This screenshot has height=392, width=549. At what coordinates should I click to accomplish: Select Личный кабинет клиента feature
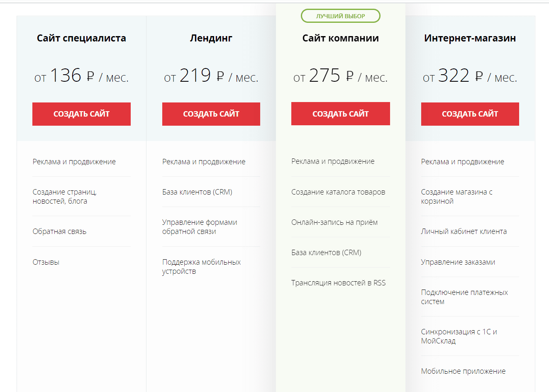point(464,231)
